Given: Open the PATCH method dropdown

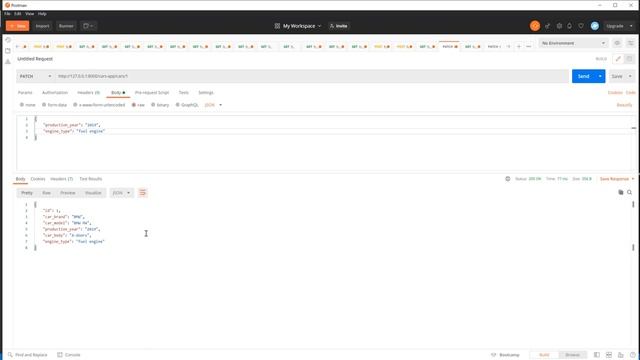Looking at the screenshot, I should [x=35, y=76].
